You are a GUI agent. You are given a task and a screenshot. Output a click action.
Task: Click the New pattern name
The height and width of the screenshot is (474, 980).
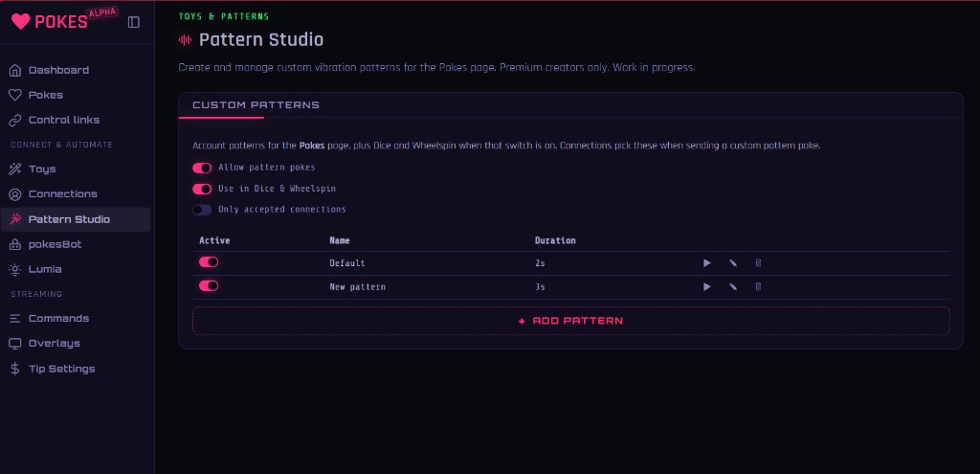[358, 287]
